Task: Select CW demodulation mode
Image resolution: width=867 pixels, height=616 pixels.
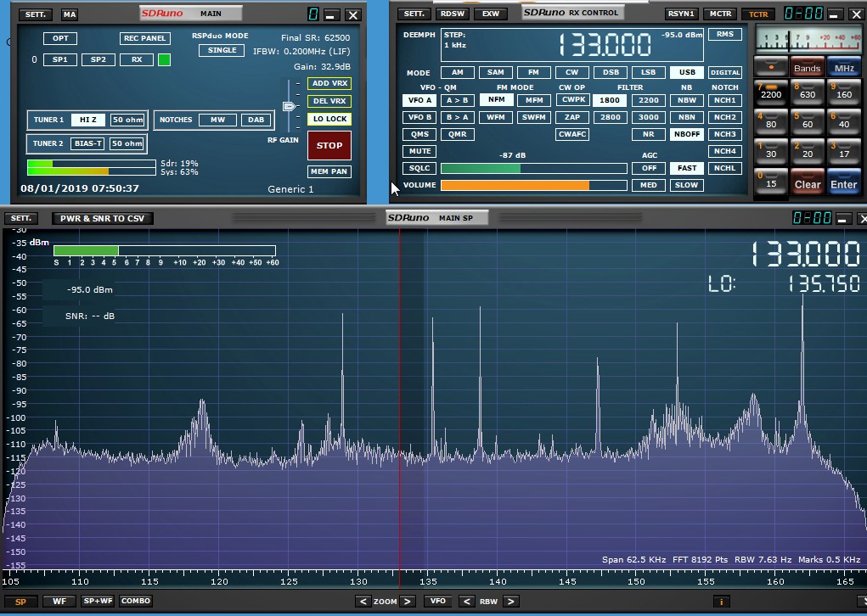Action: click(x=571, y=72)
